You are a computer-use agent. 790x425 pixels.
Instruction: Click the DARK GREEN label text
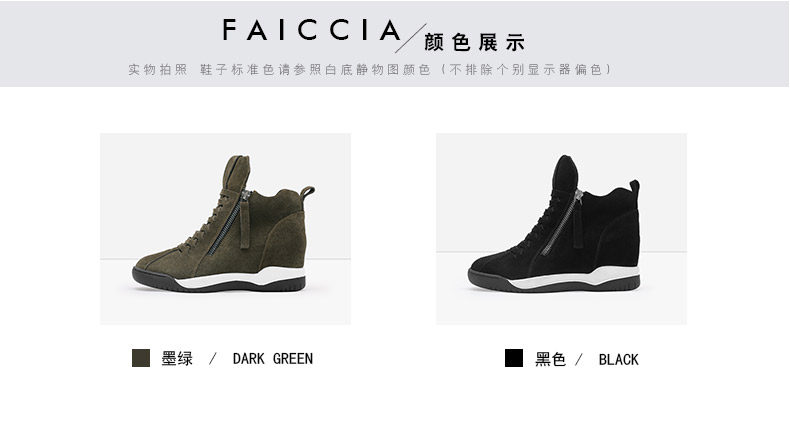tap(273, 359)
